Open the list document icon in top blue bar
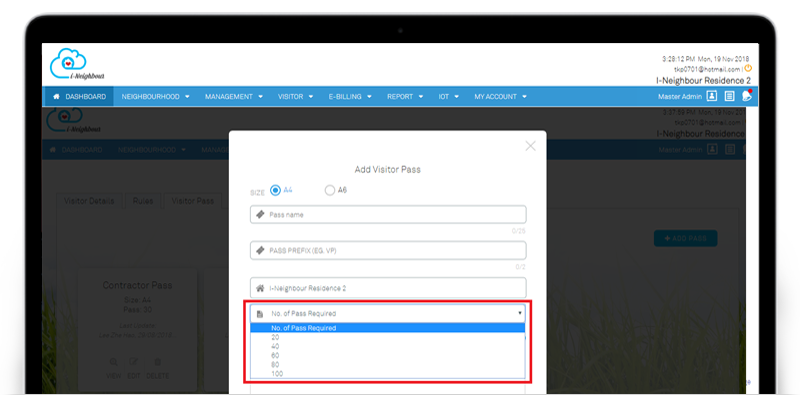Viewport: 800px width, 395px height. click(730, 96)
